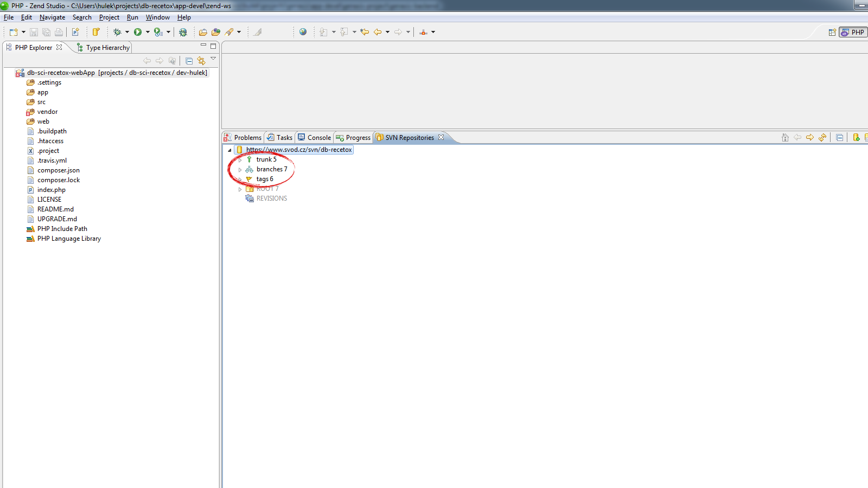The image size is (868, 488).
Task: Click the Last Edit Location icon
Action: [x=365, y=32]
